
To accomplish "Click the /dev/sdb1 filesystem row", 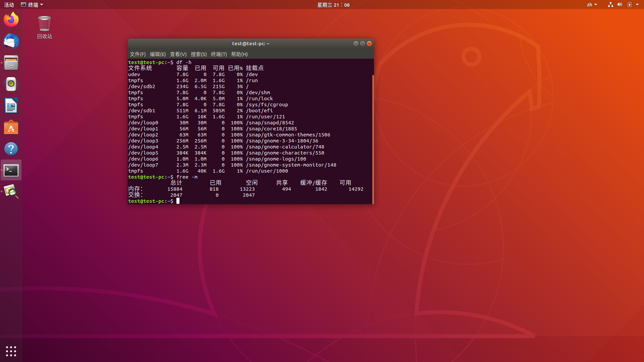I will 201,111.
